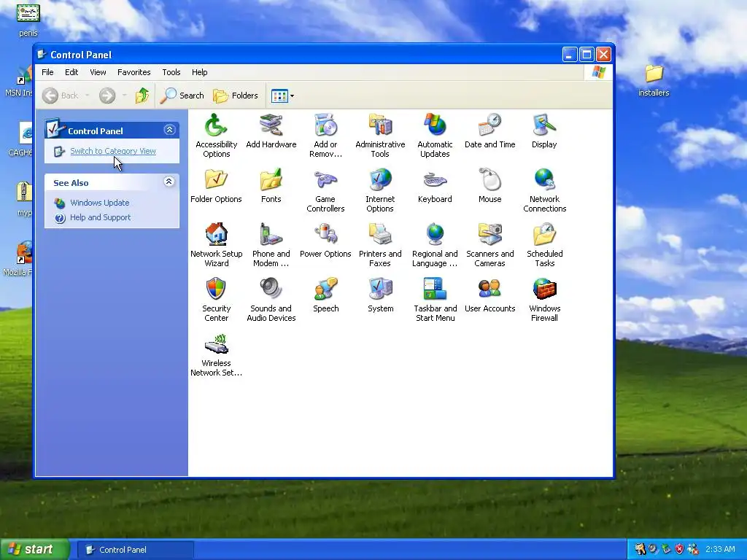Open the Favorites menu
This screenshot has height=560, width=747.
click(134, 72)
